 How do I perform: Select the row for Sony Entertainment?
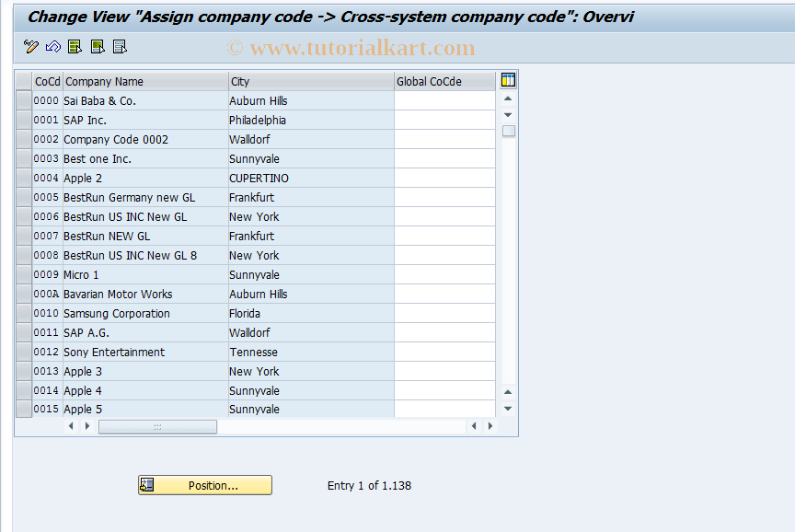point(23,352)
